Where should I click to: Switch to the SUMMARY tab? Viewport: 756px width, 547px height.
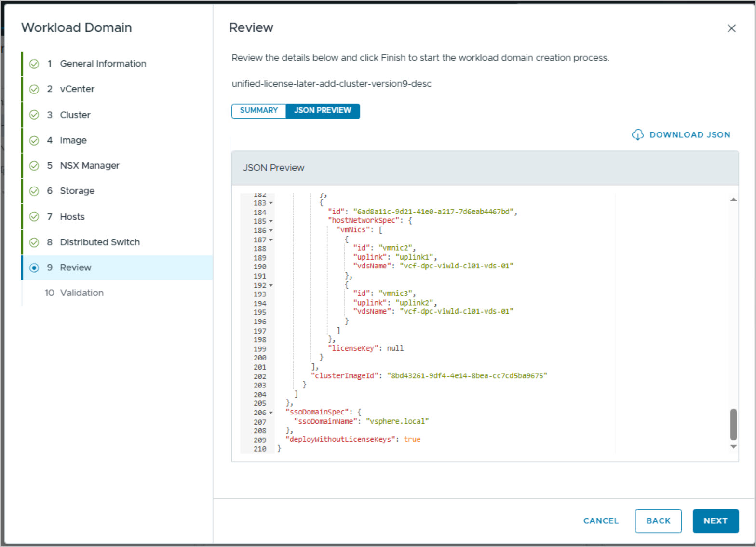[x=259, y=110]
